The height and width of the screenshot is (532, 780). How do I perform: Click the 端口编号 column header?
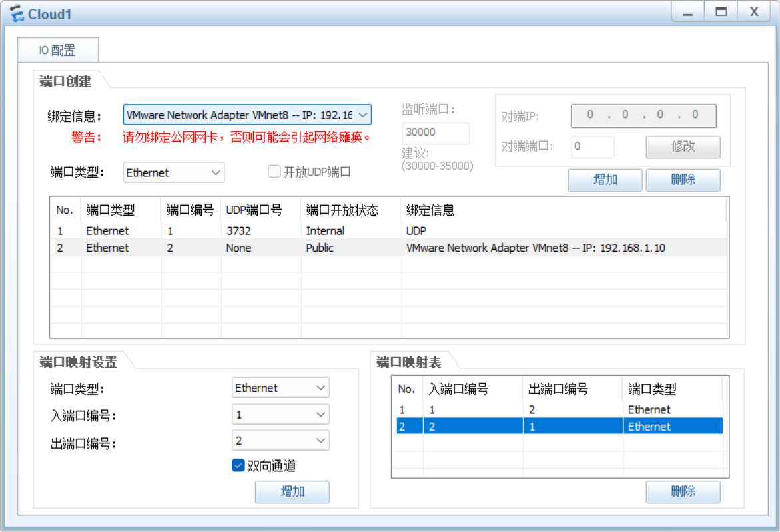point(191,210)
